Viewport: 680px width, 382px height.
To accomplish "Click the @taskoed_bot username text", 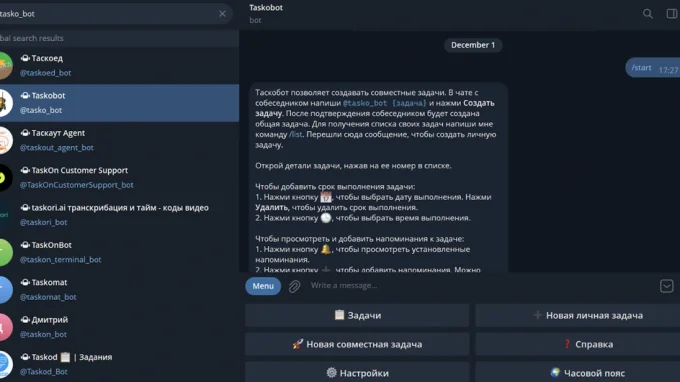I will pos(46,73).
